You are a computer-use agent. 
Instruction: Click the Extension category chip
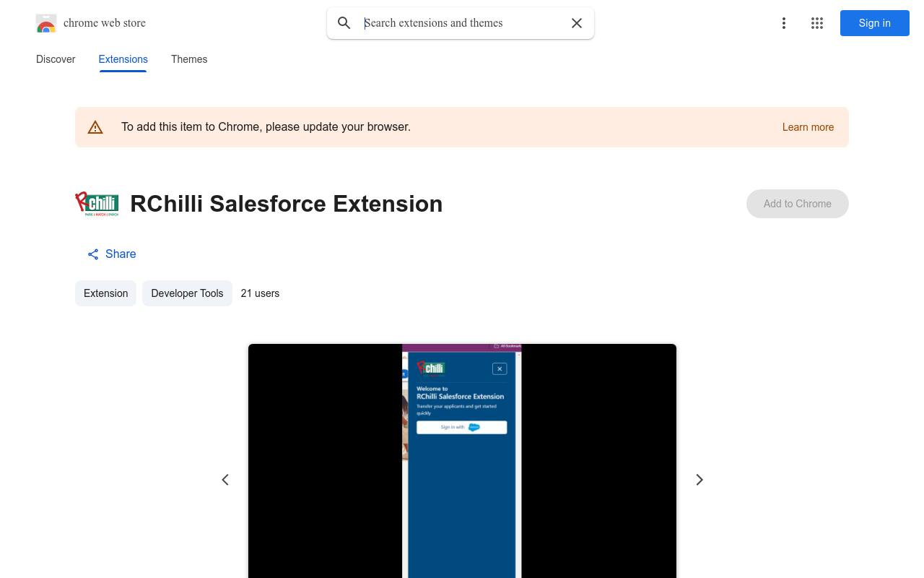pyautogui.click(x=105, y=293)
